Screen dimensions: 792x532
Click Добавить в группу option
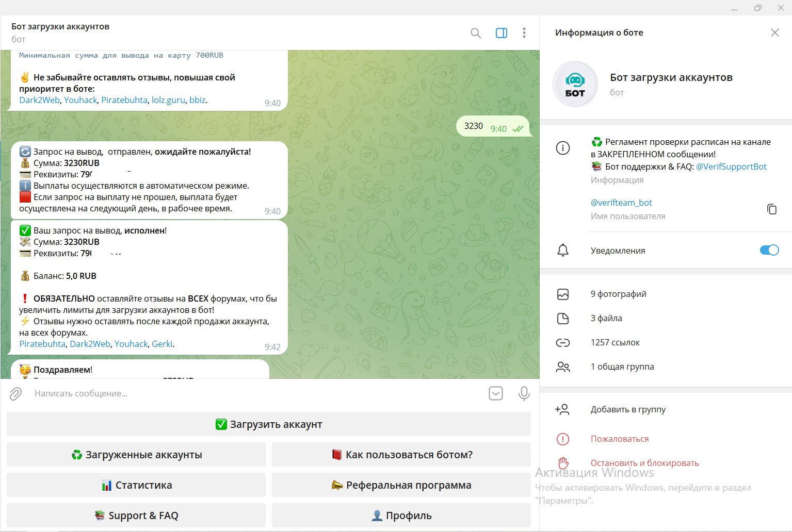[x=628, y=409]
